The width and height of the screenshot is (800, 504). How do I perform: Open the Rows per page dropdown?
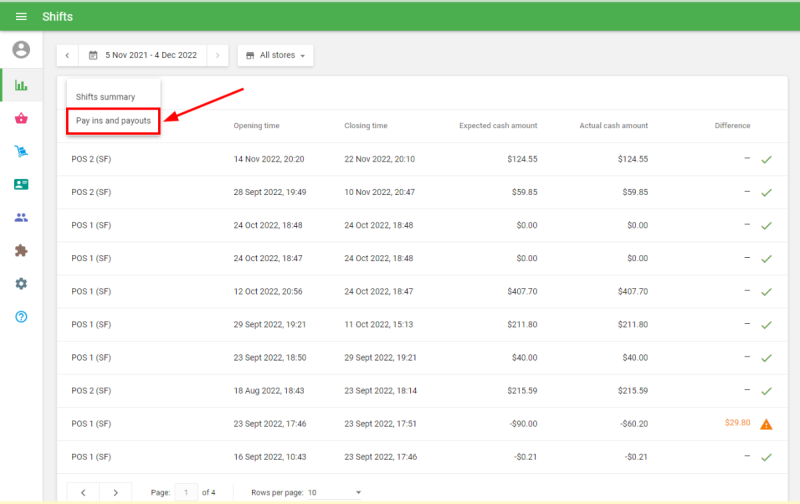[x=333, y=492]
